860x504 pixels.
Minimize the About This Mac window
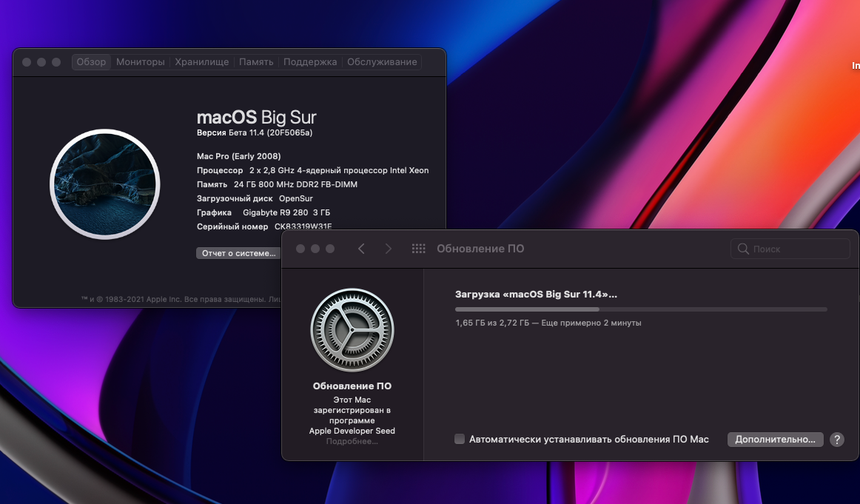[x=41, y=62]
